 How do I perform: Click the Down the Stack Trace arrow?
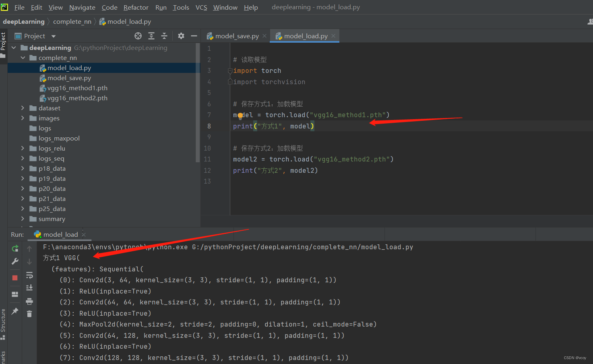click(x=29, y=262)
